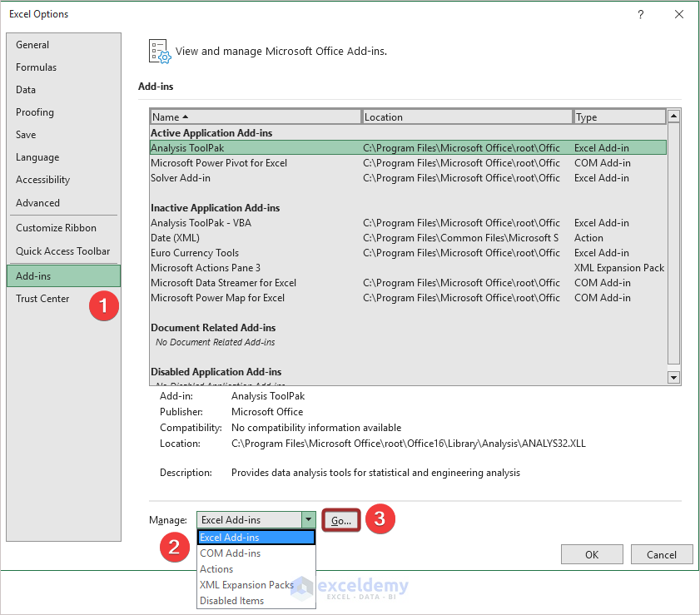Screen dimensions: 700x615
Task: Select the Add-ins category
Action: pos(63,275)
